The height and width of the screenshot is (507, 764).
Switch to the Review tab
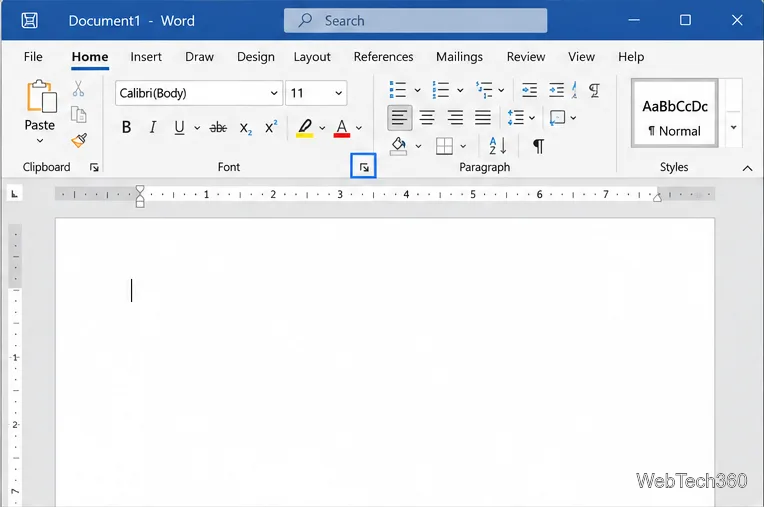(x=526, y=57)
